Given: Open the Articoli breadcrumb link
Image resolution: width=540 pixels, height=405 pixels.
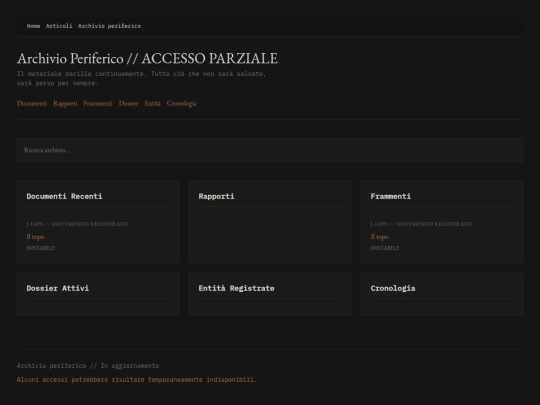Looking at the screenshot, I should pos(59,26).
